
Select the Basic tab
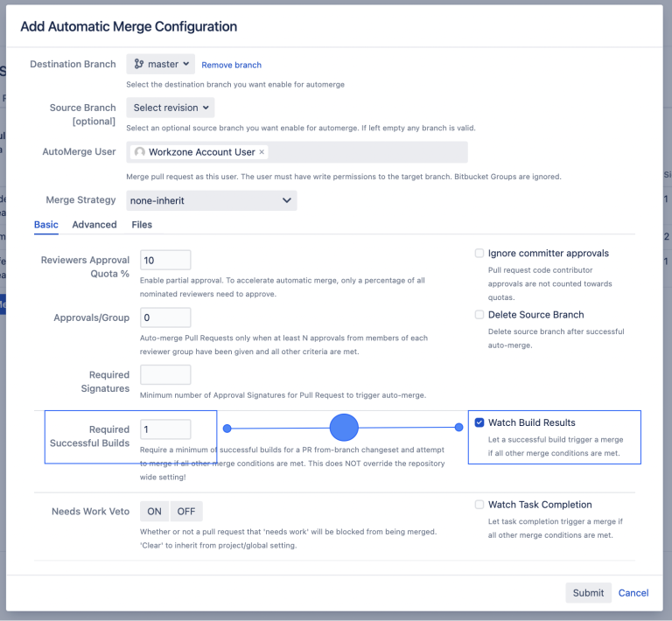click(46, 225)
